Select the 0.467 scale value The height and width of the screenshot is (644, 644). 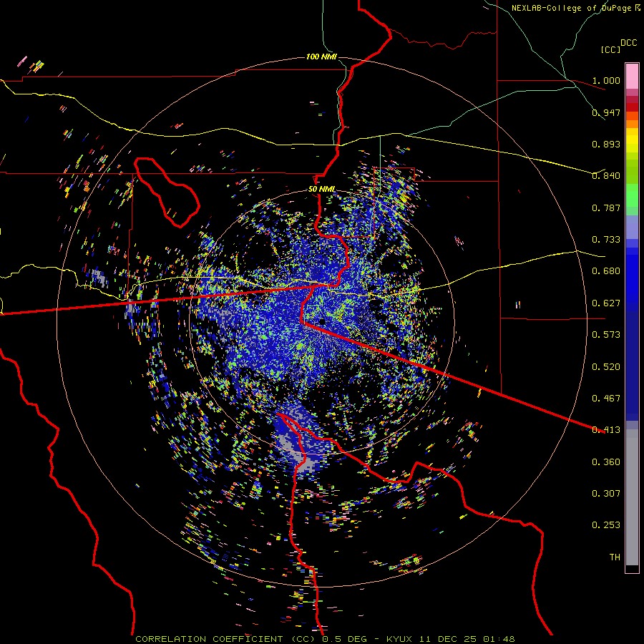pyautogui.click(x=606, y=399)
